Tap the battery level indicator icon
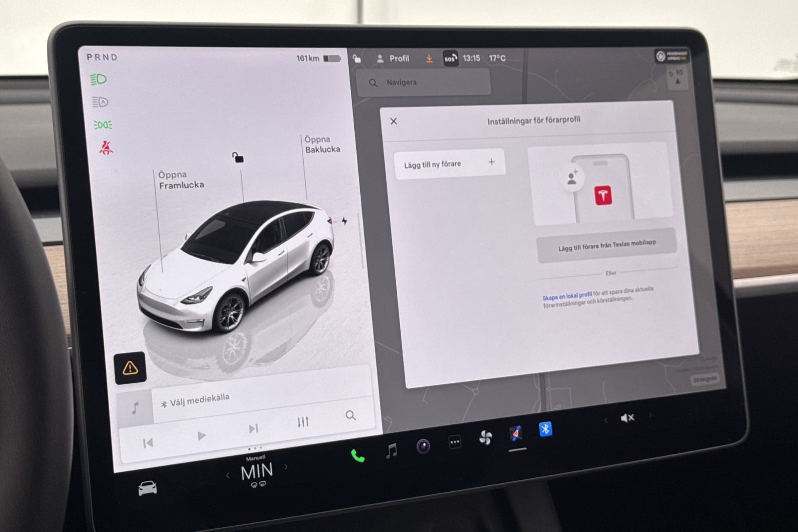Image resolution: width=798 pixels, height=532 pixels. click(x=332, y=59)
